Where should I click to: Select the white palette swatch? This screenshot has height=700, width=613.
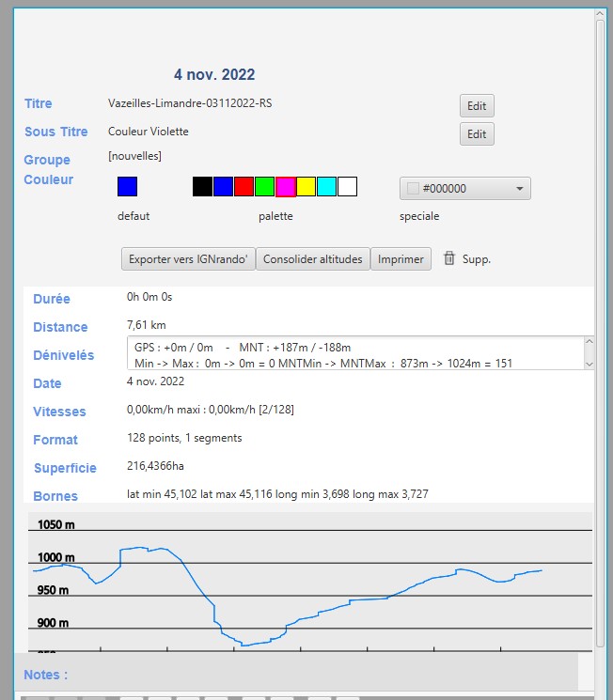pyautogui.click(x=347, y=186)
